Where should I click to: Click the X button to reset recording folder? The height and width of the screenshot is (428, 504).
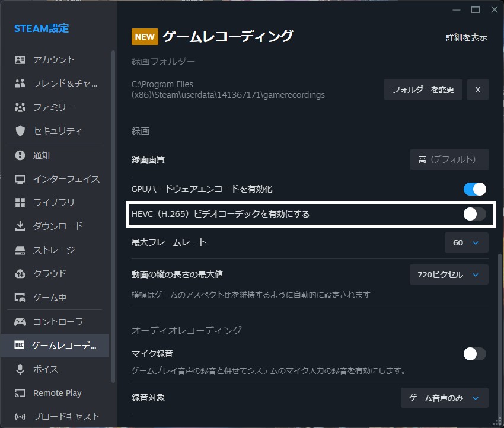pos(478,90)
